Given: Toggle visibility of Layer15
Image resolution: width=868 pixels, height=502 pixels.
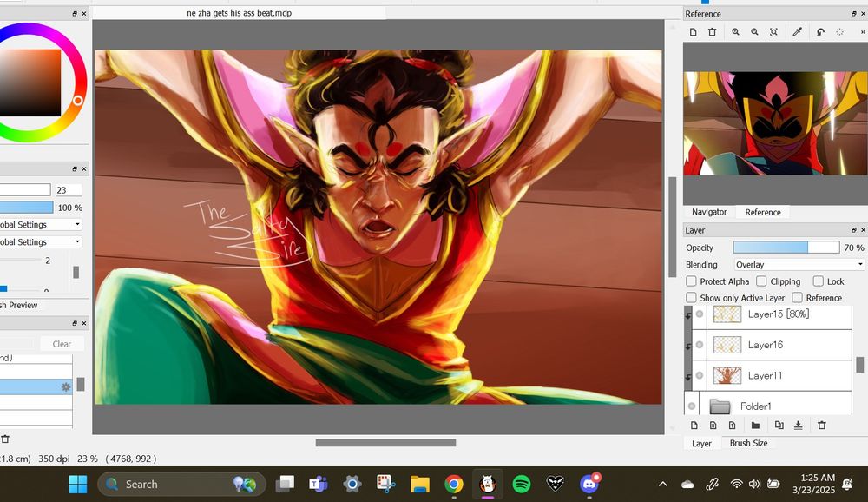Looking at the screenshot, I should 700,314.
